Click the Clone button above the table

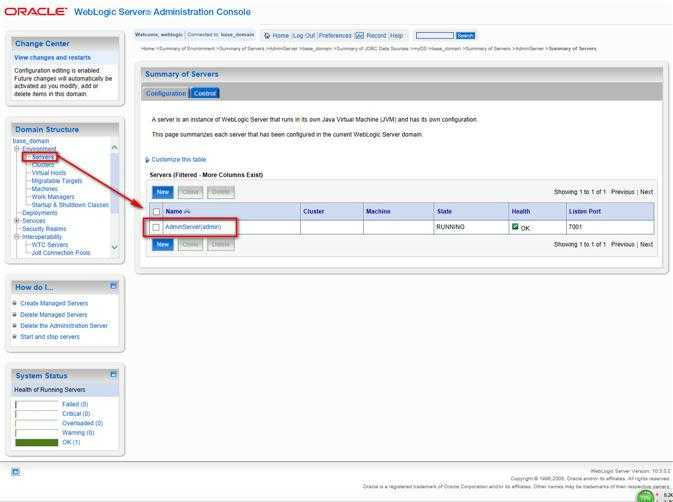click(191, 192)
